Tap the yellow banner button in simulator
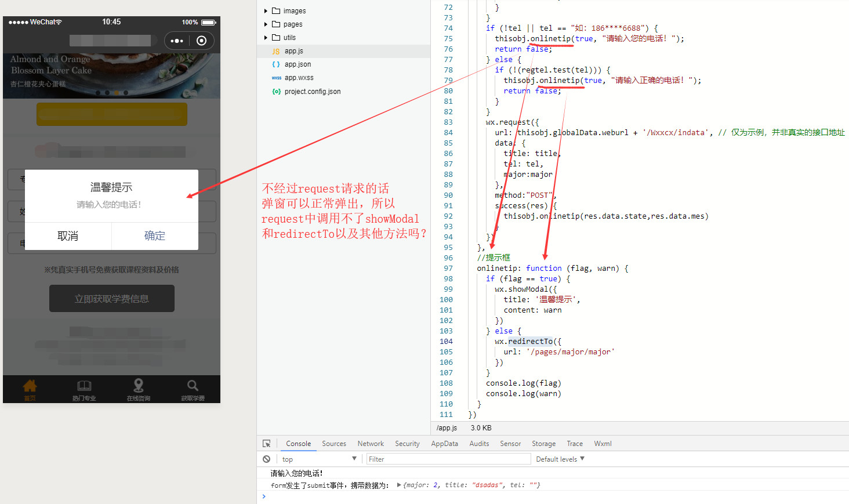This screenshot has height=504, width=849. (112, 114)
